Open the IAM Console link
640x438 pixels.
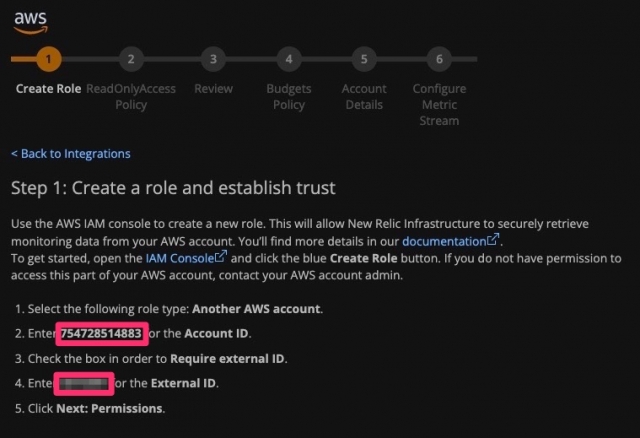pyautogui.click(x=180, y=258)
